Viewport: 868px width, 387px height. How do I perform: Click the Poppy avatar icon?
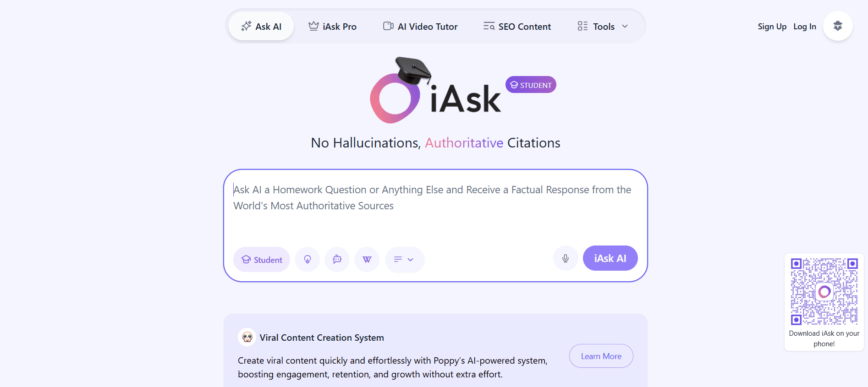coord(247,338)
